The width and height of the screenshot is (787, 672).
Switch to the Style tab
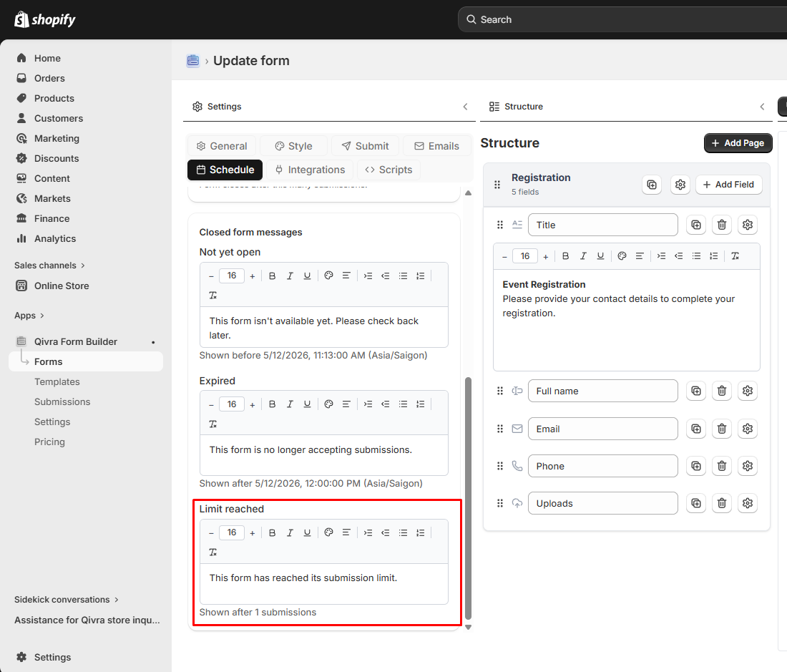click(x=293, y=146)
